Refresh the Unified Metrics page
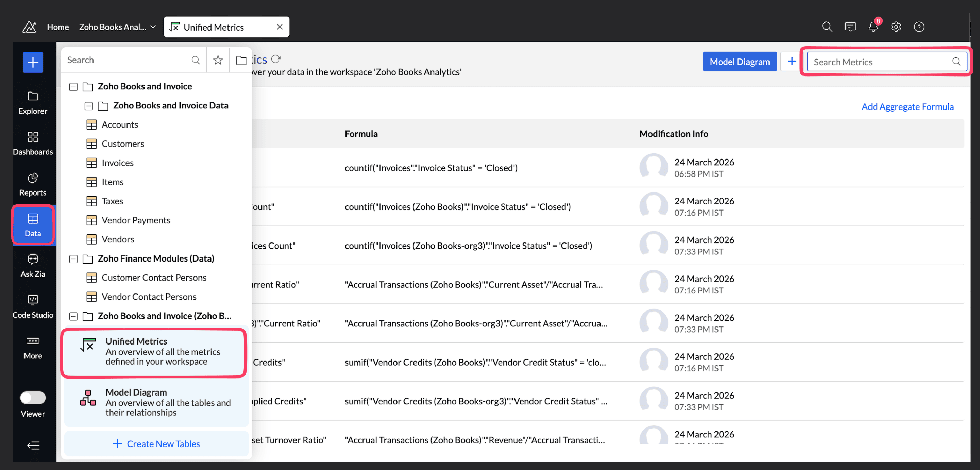Screen dimensions: 980x470 click(276, 60)
